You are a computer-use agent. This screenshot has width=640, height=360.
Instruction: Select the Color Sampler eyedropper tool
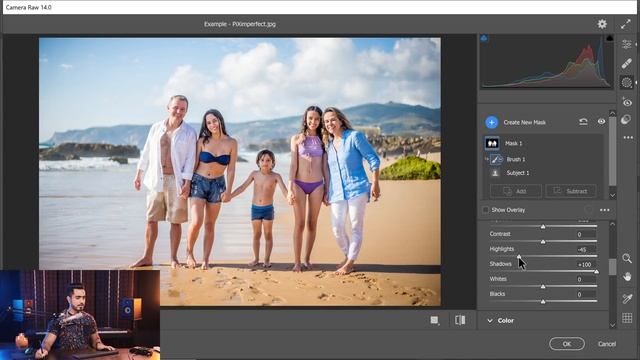click(627, 298)
